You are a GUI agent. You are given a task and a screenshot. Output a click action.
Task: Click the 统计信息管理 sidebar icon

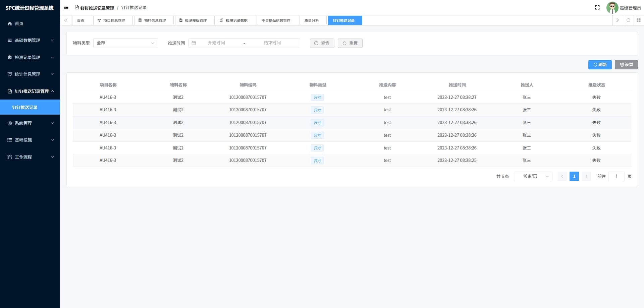click(x=10, y=74)
